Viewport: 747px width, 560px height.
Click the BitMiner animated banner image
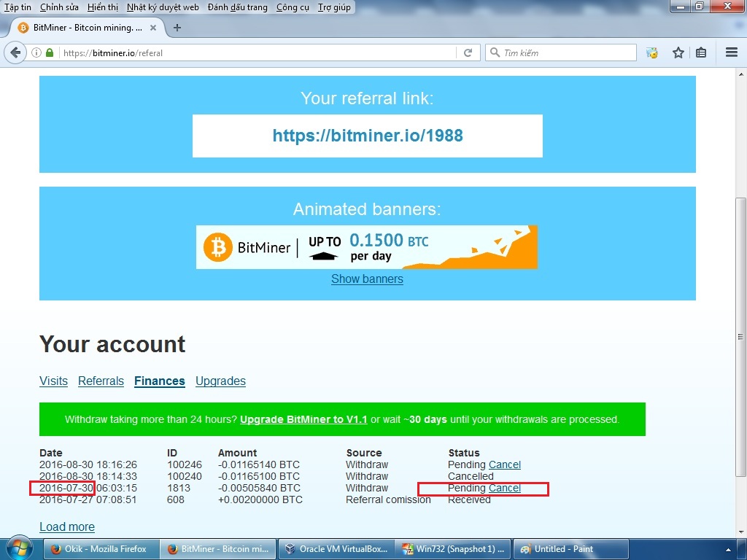coord(367,247)
